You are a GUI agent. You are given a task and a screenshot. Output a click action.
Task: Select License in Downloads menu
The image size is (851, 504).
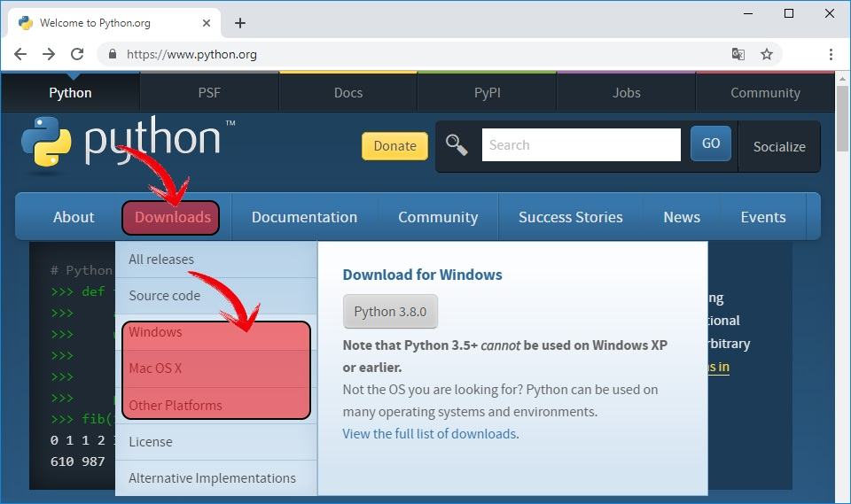pyautogui.click(x=216, y=442)
